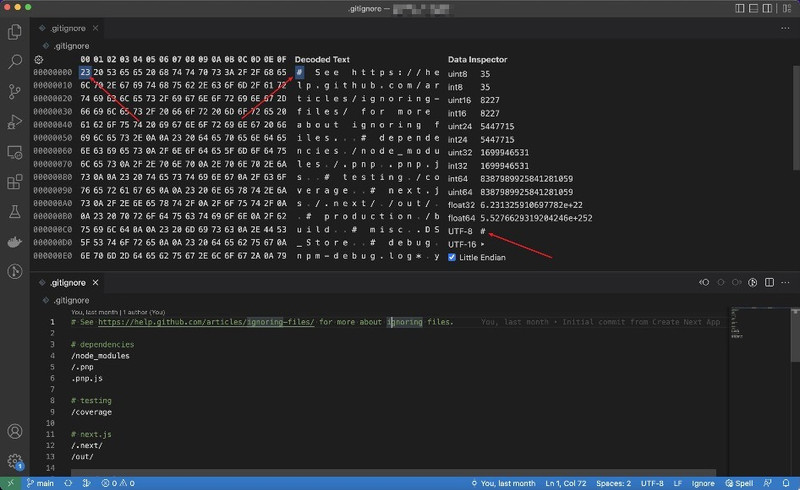The height and width of the screenshot is (490, 800).
Task: Toggle secondary side bar layout icon
Action: click(x=767, y=8)
